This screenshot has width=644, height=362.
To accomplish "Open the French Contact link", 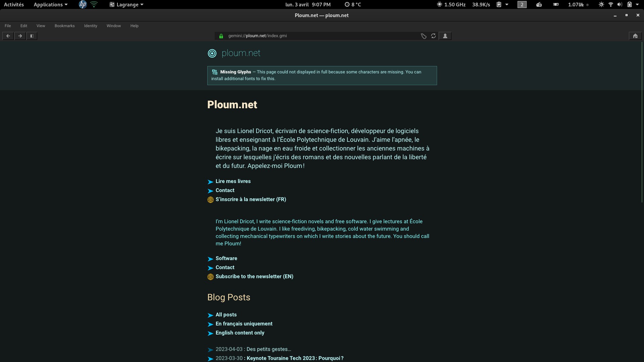I will (x=225, y=190).
